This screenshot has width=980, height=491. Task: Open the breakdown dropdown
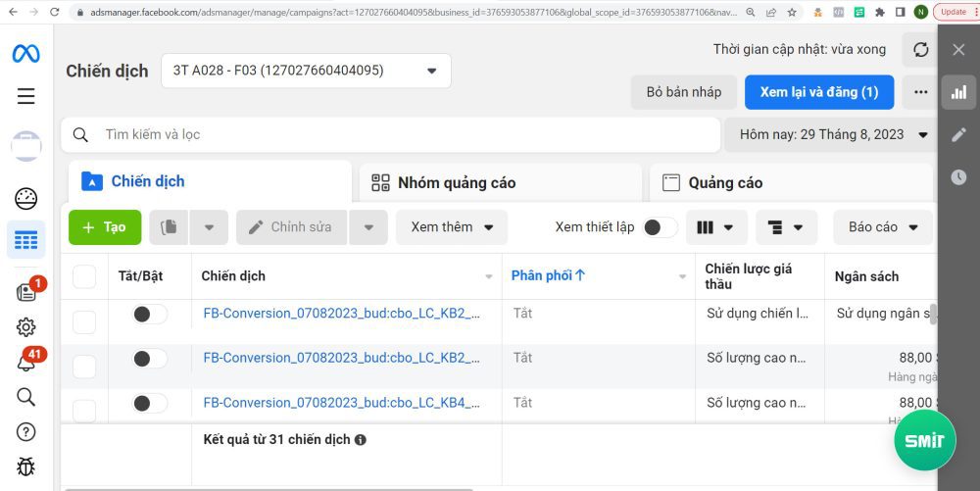click(786, 227)
